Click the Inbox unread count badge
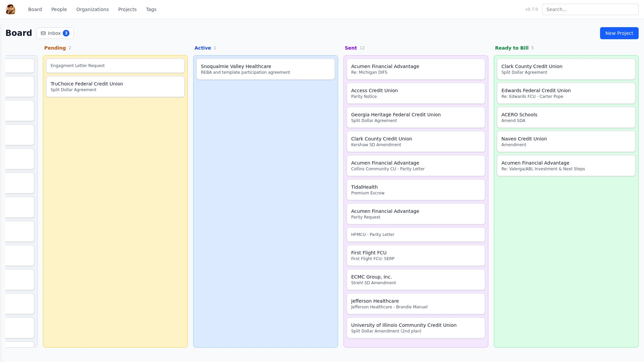 coord(66,33)
